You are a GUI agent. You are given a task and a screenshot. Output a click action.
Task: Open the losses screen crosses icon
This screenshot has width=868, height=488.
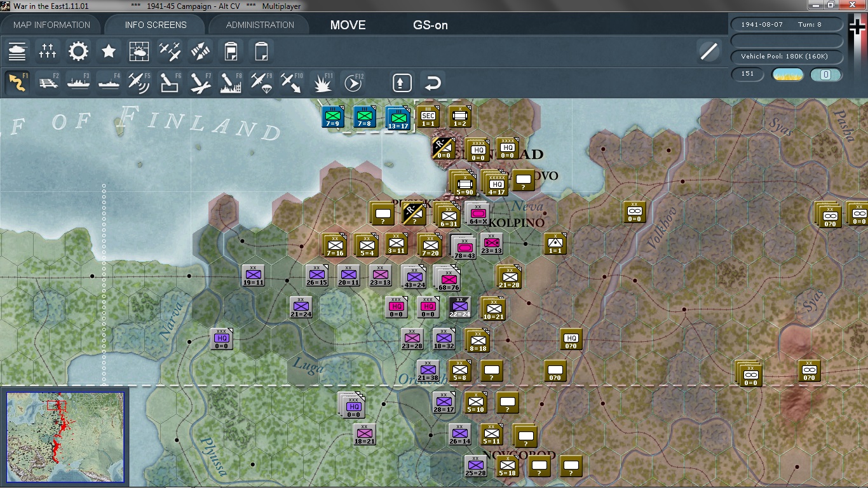[48, 51]
